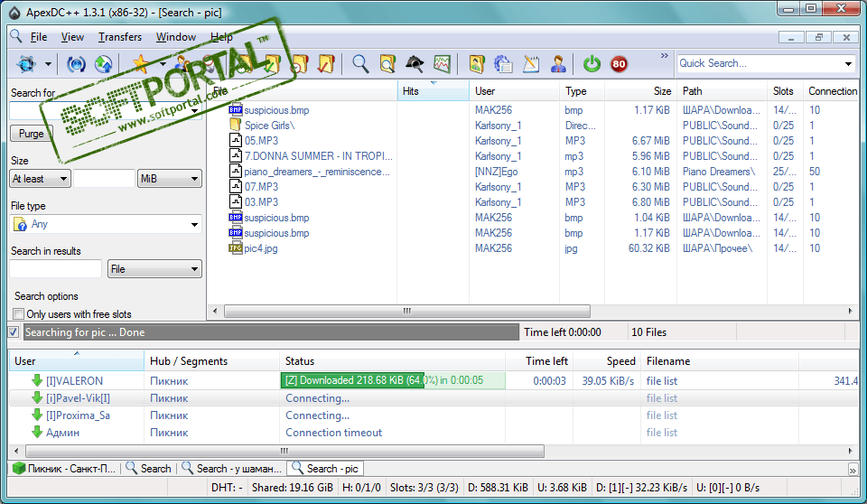Sort transfers by Status column header

click(393, 360)
